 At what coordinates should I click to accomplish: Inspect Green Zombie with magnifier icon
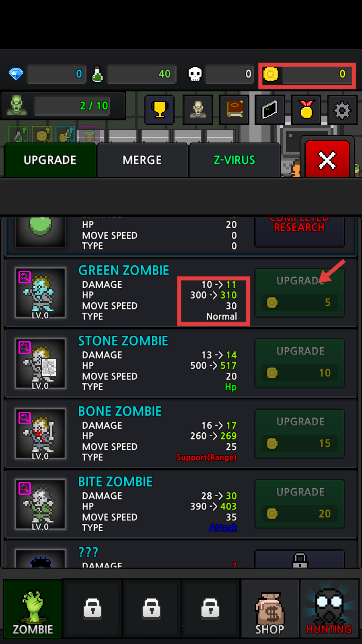click(x=25, y=277)
